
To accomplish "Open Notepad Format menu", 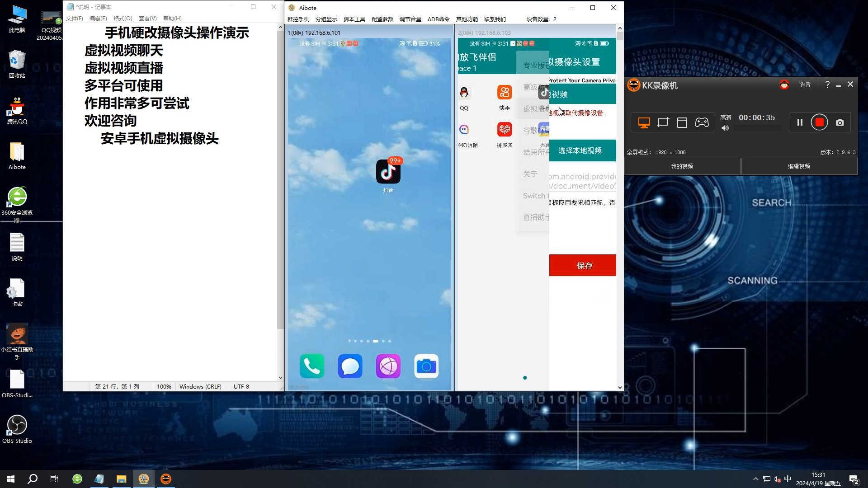I will (123, 19).
